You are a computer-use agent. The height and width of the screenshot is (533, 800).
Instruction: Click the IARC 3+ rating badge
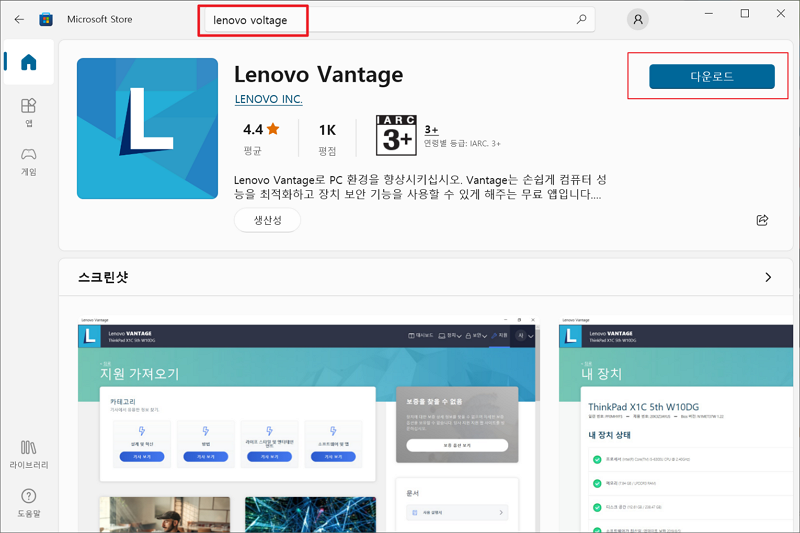396,135
